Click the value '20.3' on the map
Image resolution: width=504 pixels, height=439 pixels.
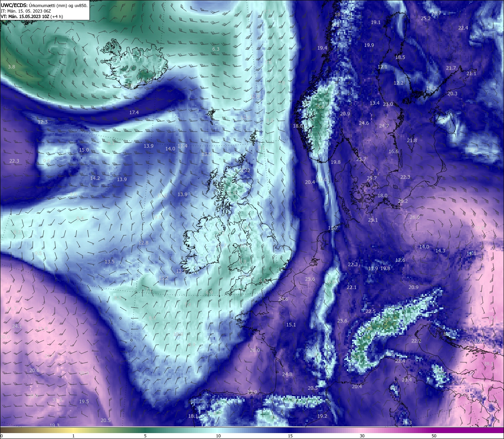[x=452, y=94]
